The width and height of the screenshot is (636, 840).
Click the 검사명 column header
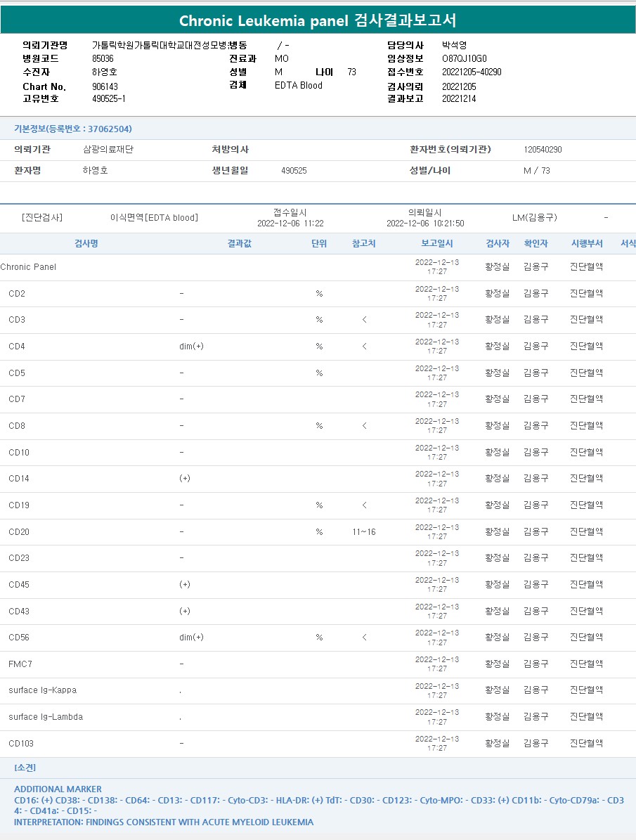(x=86, y=243)
